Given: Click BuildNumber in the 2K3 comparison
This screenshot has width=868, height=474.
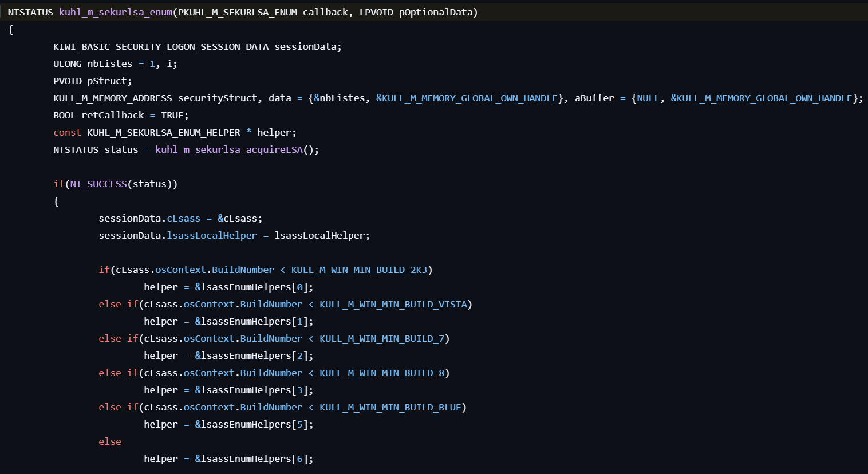Looking at the screenshot, I should pyautogui.click(x=243, y=270).
